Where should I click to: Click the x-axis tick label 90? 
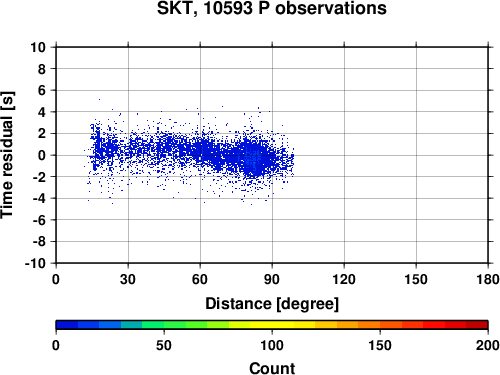pyautogui.click(x=272, y=279)
